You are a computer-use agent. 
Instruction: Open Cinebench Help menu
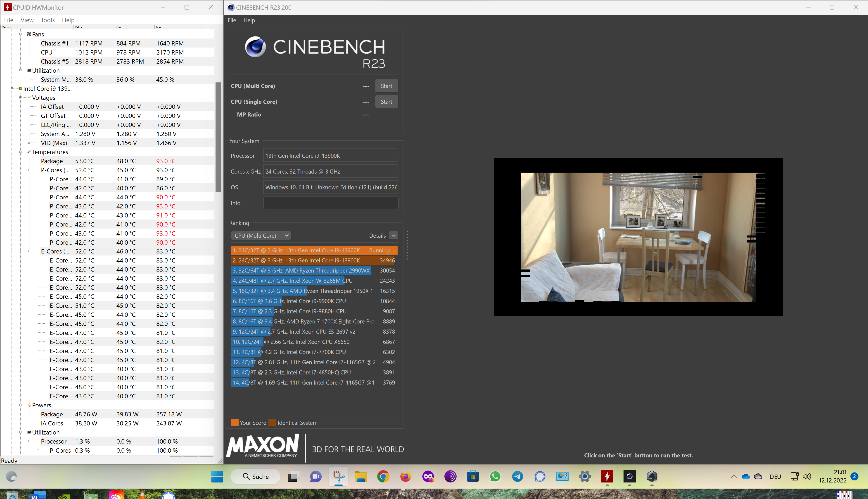[x=249, y=20]
